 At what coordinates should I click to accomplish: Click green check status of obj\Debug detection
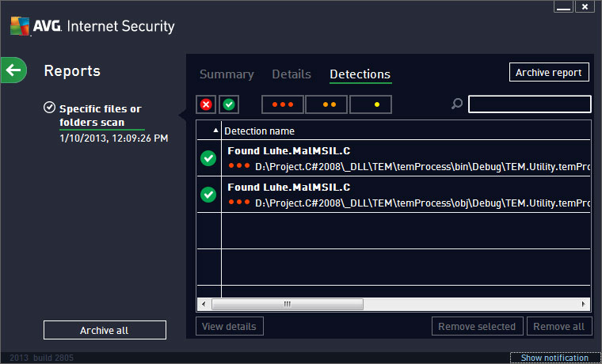pos(208,195)
